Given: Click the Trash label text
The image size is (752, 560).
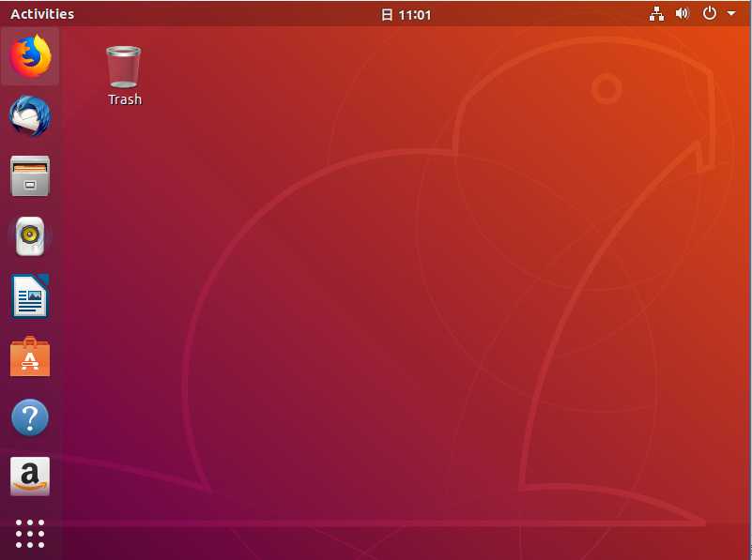Looking at the screenshot, I should [x=125, y=99].
